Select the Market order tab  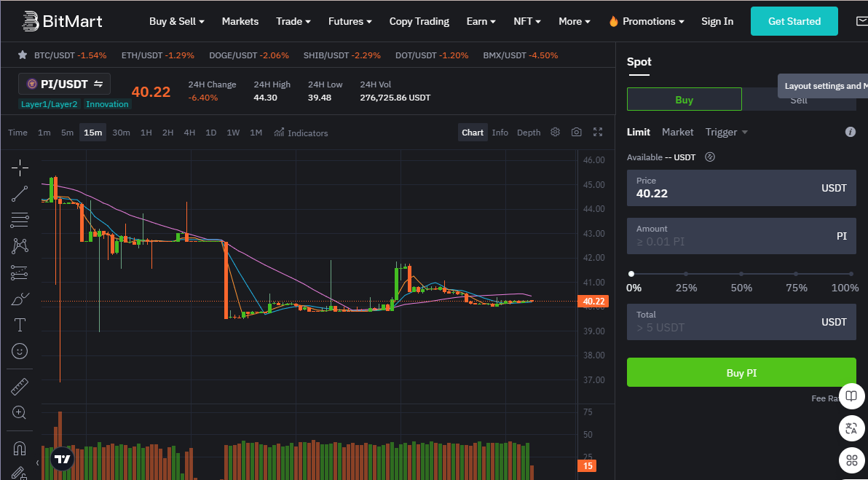point(677,132)
